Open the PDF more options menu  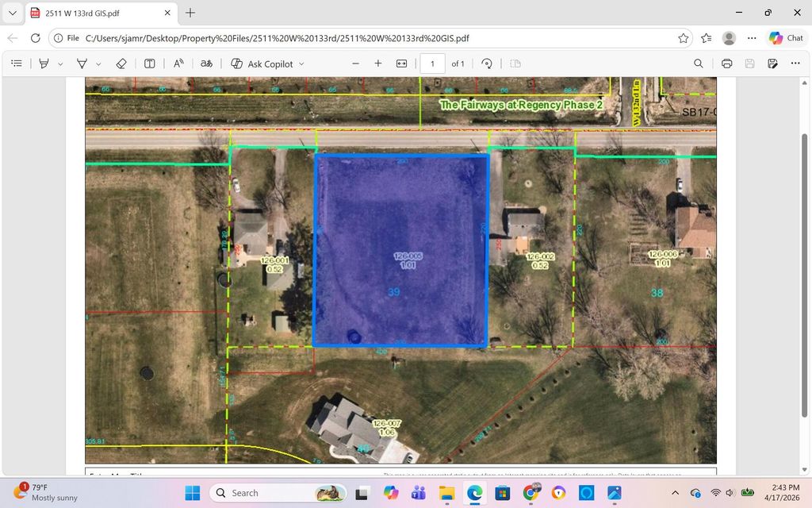point(795,63)
